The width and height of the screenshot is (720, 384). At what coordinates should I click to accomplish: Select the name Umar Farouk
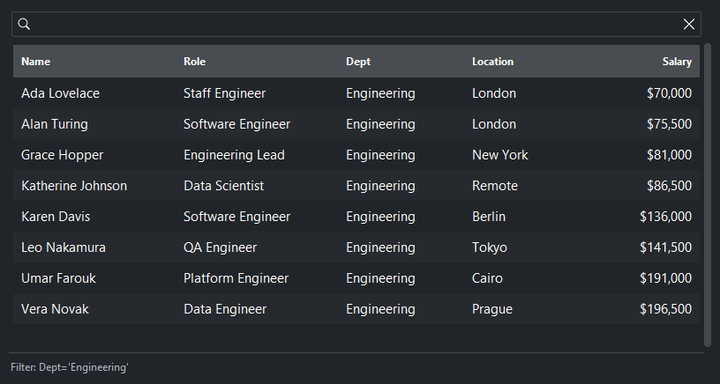click(x=58, y=278)
